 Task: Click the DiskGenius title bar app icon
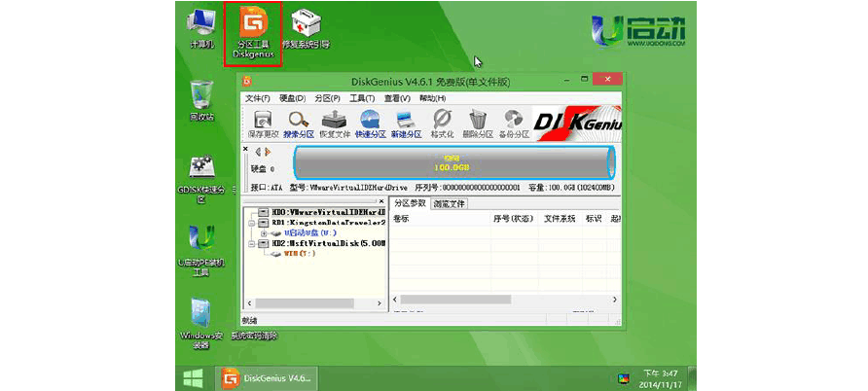pos(246,82)
